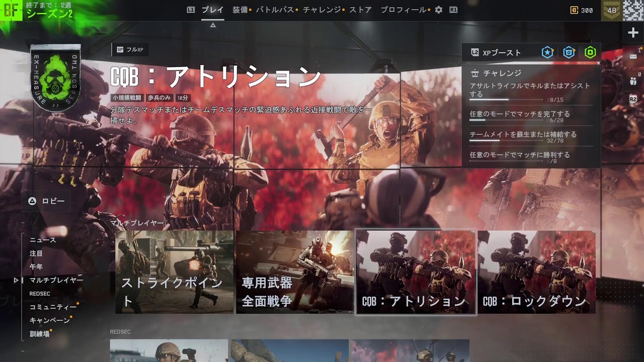Click the QR-style player avatar in top corner
This screenshot has width=644, height=362.
[x=633, y=10]
